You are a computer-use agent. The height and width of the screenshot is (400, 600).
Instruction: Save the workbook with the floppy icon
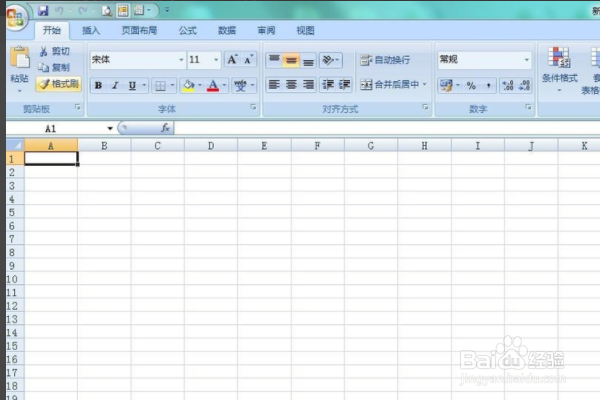click(x=43, y=10)
